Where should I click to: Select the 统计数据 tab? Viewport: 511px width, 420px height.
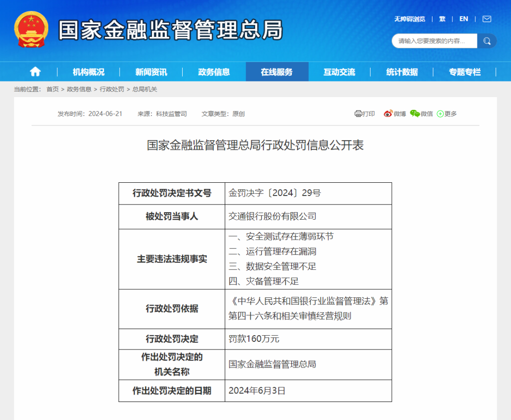[402, 71]
